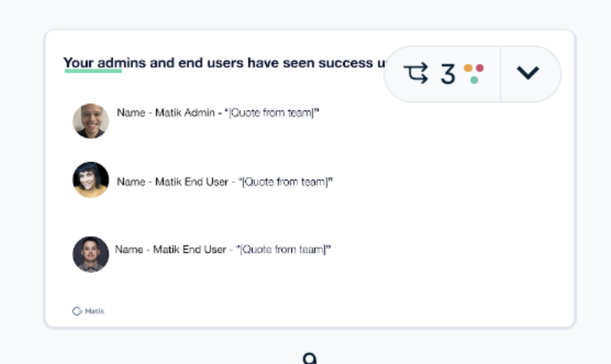The width and height of the screenshot is (611, 364).
Task: Click the bottom Matik End User quote line
Action: pos(223,249)
